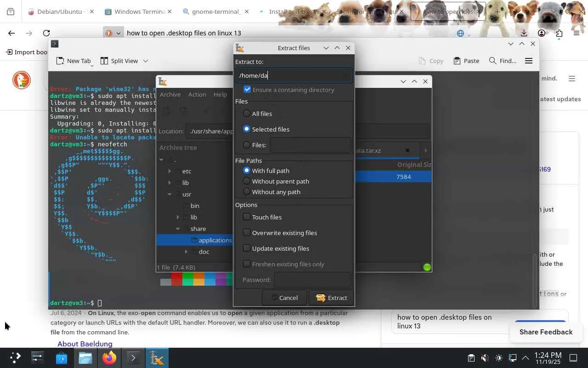The image size is (588, 368).
Task: Open the file manager from the taskbar
Action: click(x=85, y=357)
